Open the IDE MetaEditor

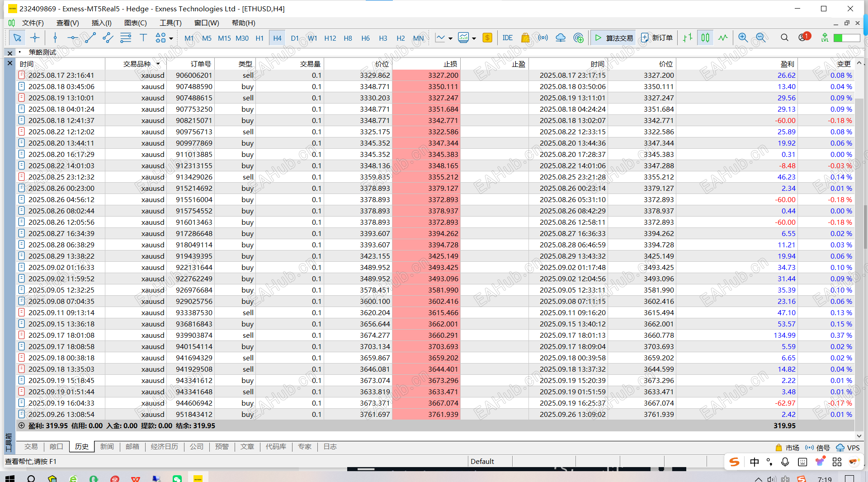click(x=507, y=38)
